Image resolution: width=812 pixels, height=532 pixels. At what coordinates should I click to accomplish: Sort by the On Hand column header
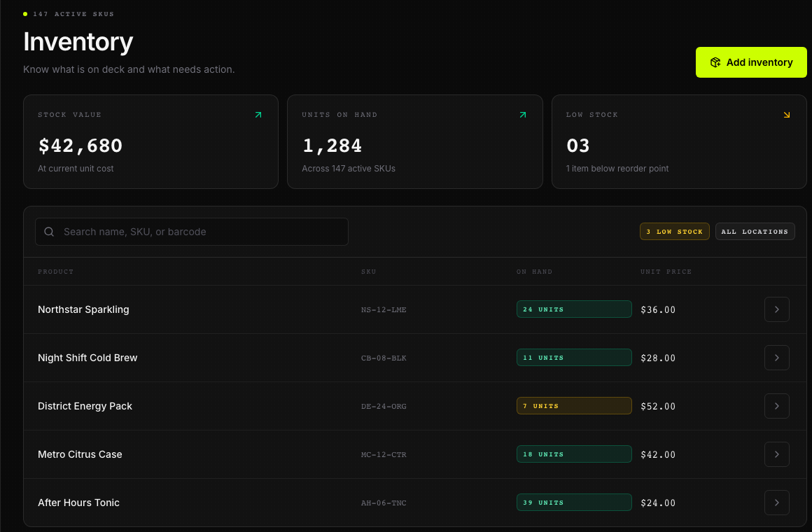click(534, 272)
